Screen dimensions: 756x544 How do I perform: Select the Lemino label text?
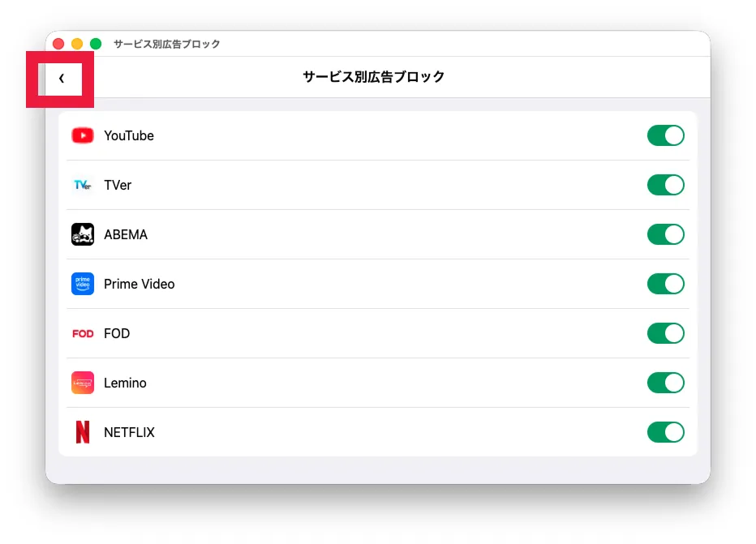click(x=125, y=383)
